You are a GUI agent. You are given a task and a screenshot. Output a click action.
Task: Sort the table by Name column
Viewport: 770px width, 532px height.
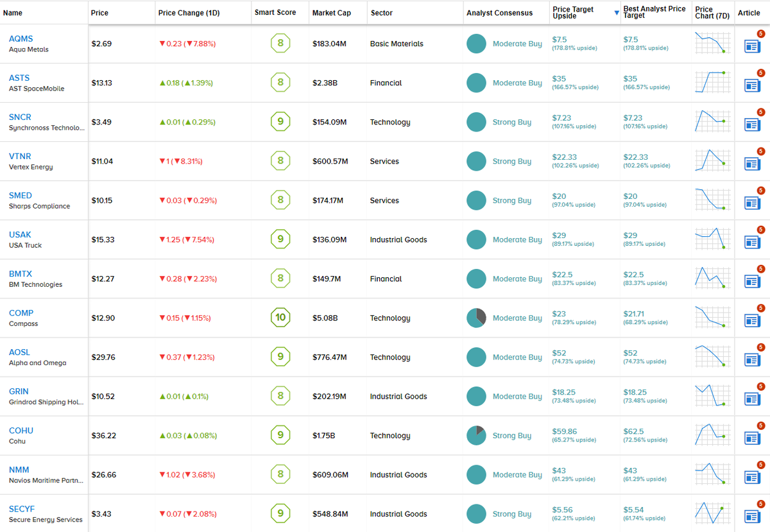pyautogui.click(x=13, y=13)
